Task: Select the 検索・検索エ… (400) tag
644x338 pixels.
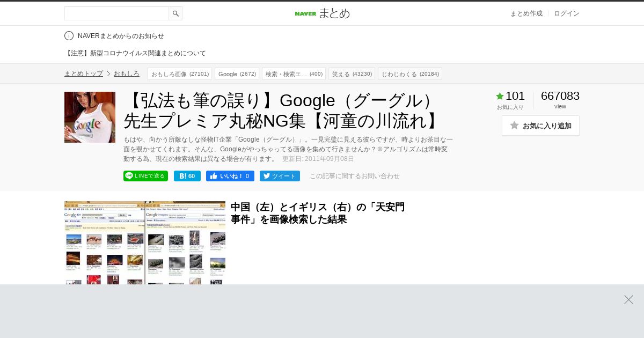Action: click(x=294, y=74)
